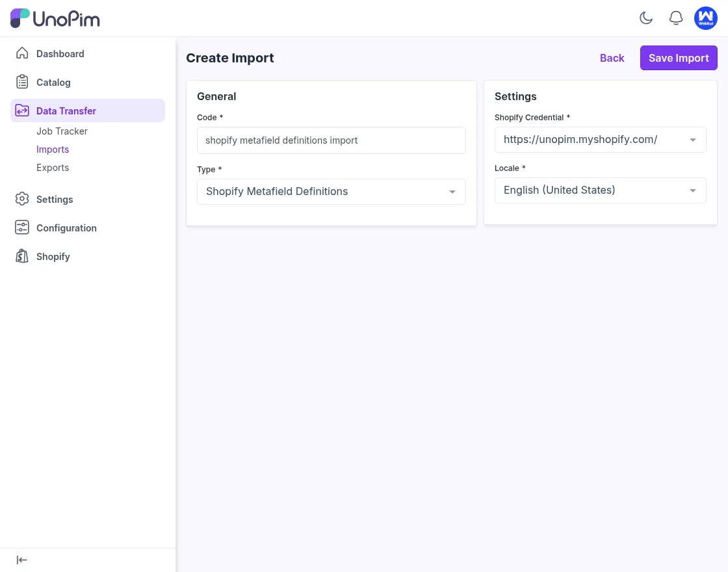This screenshot has width=728, height=572.
Task: Open notifications via the bell icon
Action: [676, 18]
